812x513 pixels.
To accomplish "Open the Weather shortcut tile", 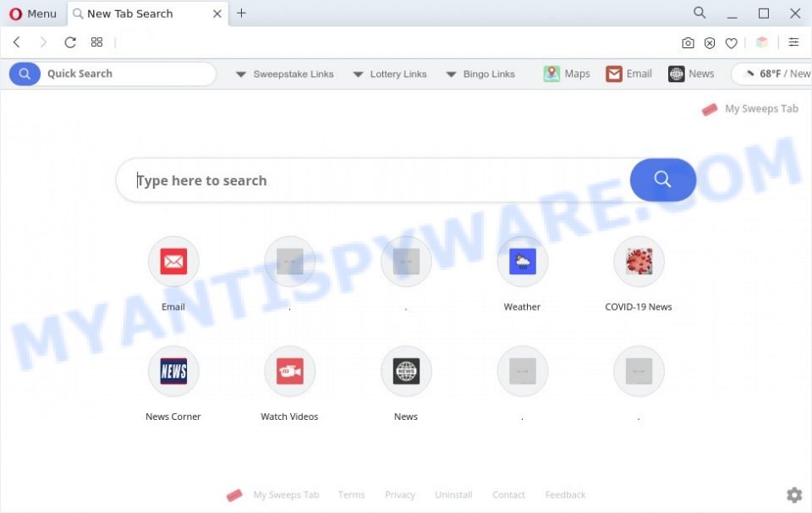I will 523,262.
